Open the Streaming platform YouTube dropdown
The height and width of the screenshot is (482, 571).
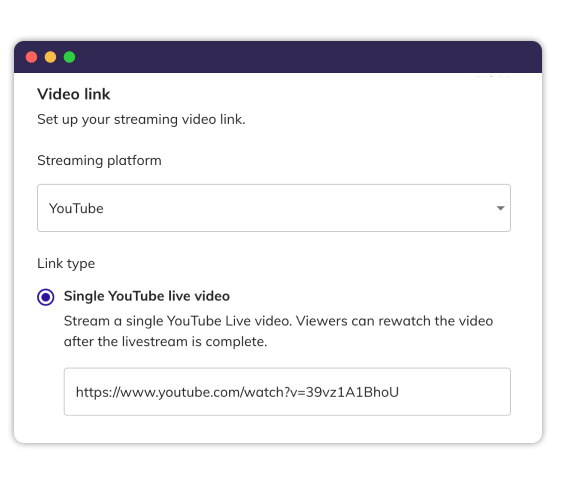click(274, 208)
